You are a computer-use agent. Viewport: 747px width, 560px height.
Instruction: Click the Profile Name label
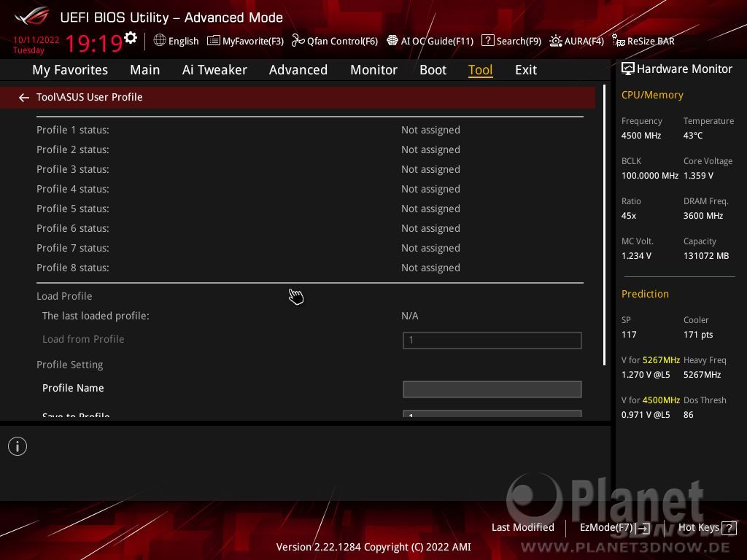click(73, 388)
